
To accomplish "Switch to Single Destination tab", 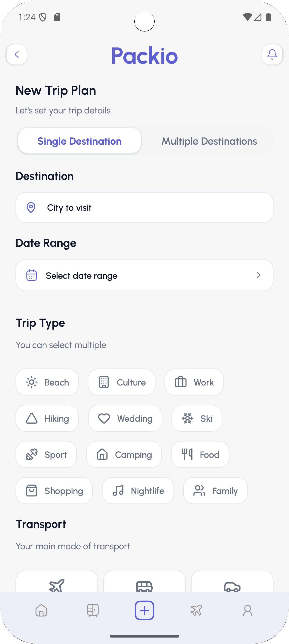I will coord(79,141).
